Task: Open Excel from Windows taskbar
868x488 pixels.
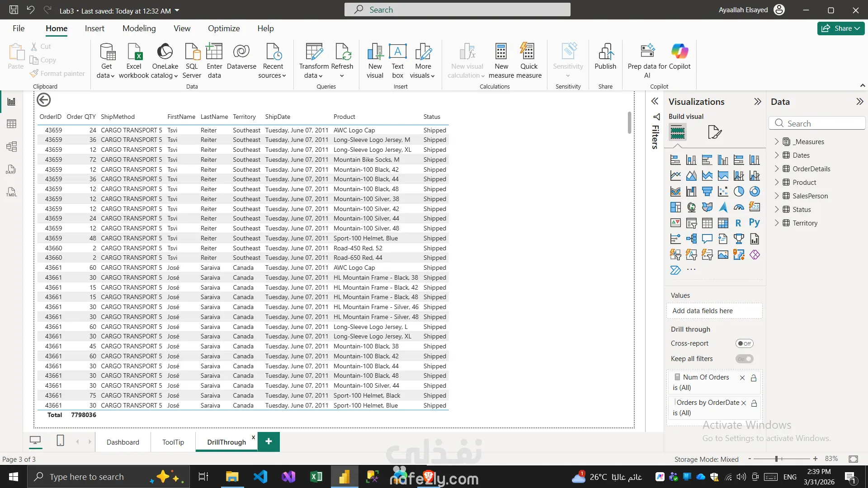Action: pos(316,477)
